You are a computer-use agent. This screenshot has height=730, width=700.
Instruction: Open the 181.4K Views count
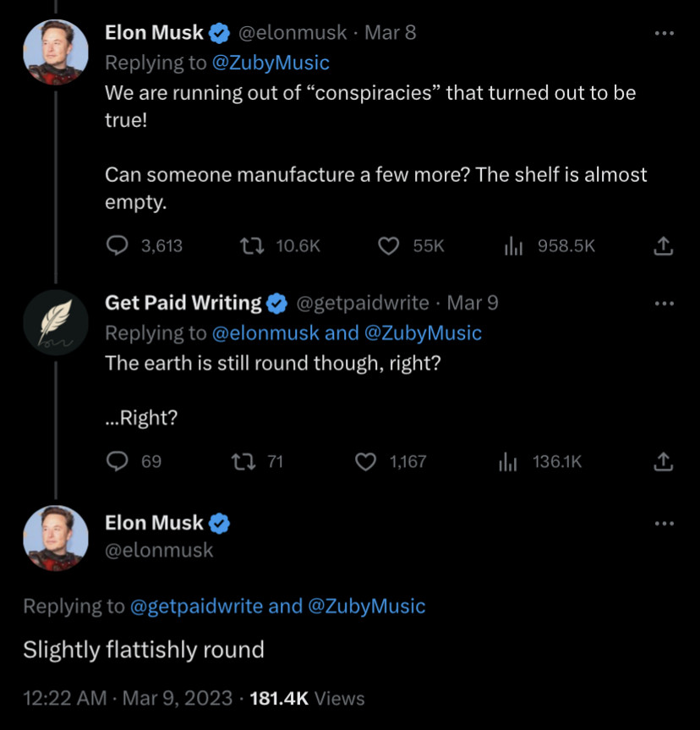[308, 699]
